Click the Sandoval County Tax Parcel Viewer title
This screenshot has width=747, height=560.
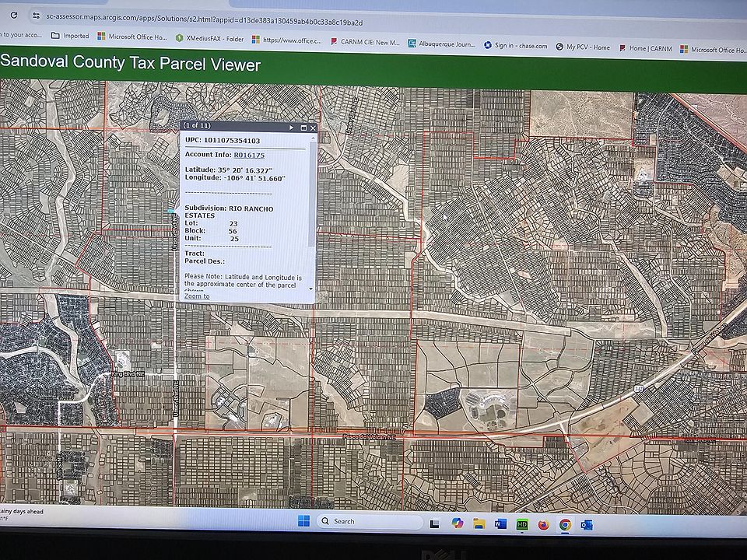point(131,63)
